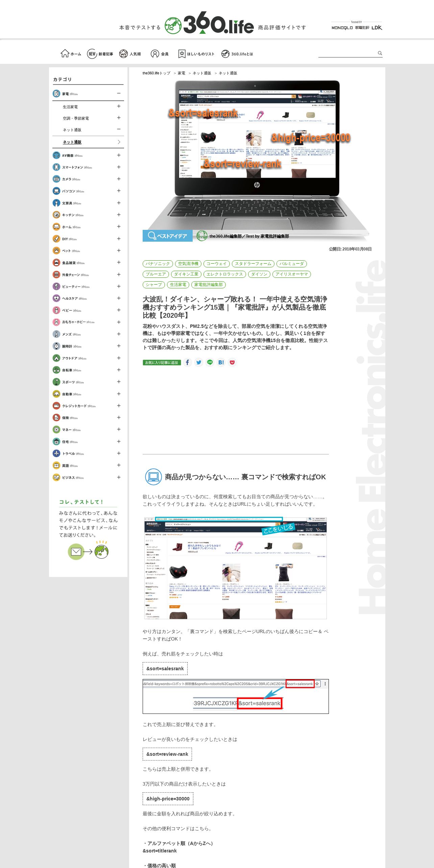The height and width of the screenshot is (868, 434).
Task: Collapse the ネット通販 subcategory minus
Action: (119, 129)
